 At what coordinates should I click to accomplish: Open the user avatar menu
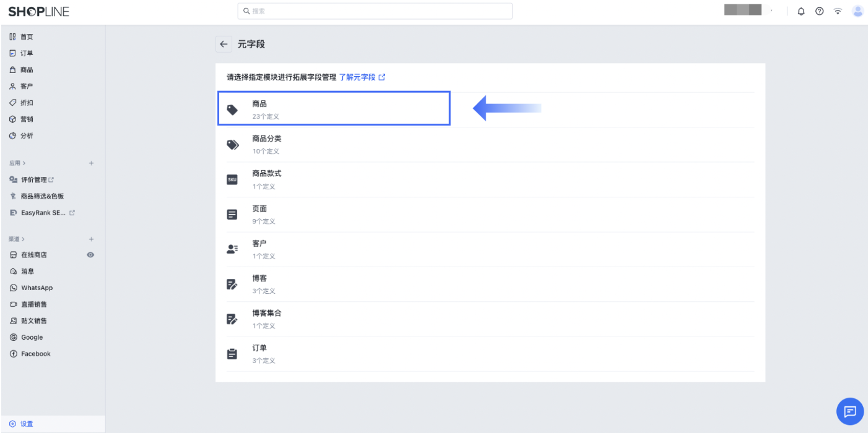point(857,11)
